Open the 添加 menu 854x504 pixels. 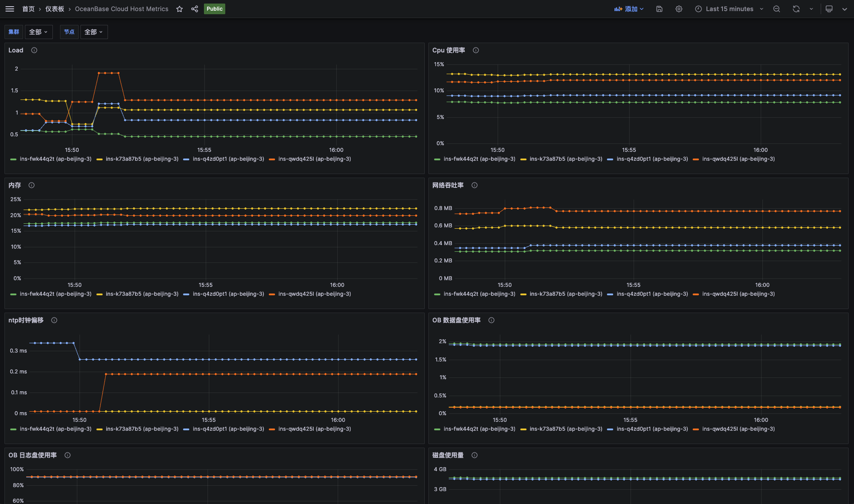click(629, 9)
